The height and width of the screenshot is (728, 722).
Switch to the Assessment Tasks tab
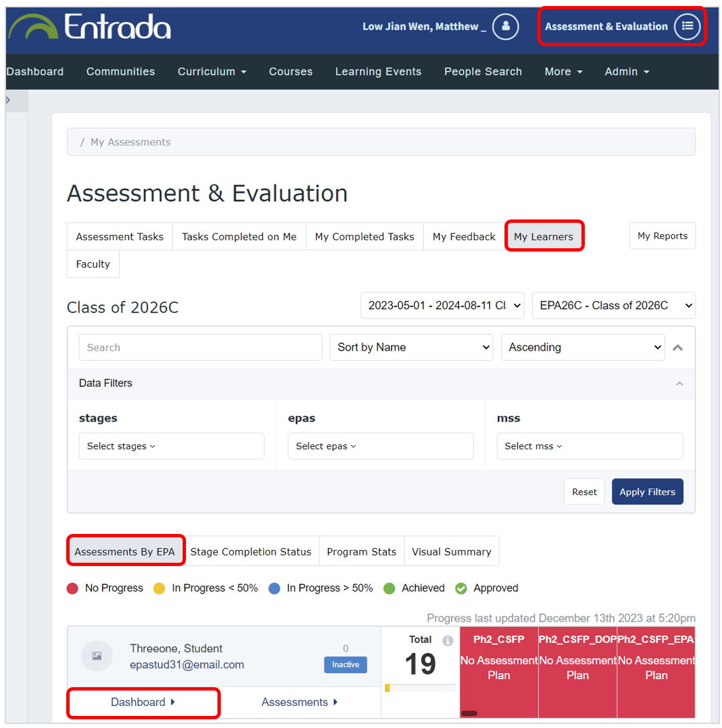pyautogui.click(x=120, y=237)
